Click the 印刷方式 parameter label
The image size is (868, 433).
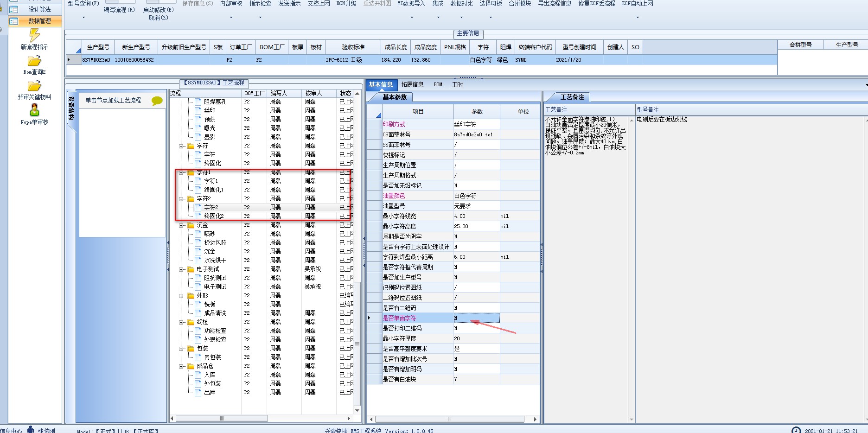tap(394, 124)
